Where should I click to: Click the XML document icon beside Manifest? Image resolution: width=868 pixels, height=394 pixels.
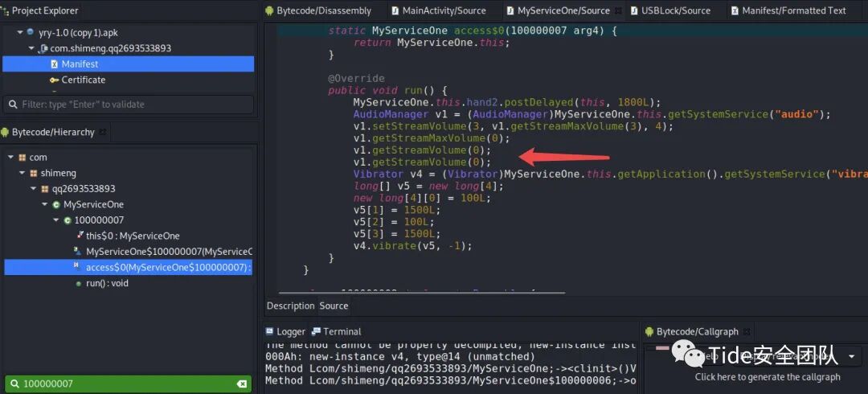pos(55,64)
